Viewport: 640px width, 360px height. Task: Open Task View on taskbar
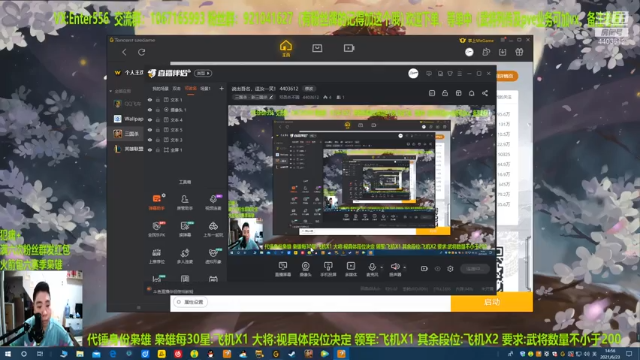pyautogui.click(x=40, y=354)
